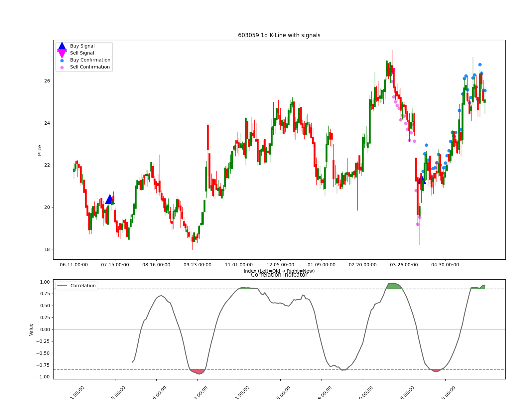Click the highest blue buy confirmation dot
Image resolution: width=532 pixels, height=399 pixels.
[x=480, y=65]
